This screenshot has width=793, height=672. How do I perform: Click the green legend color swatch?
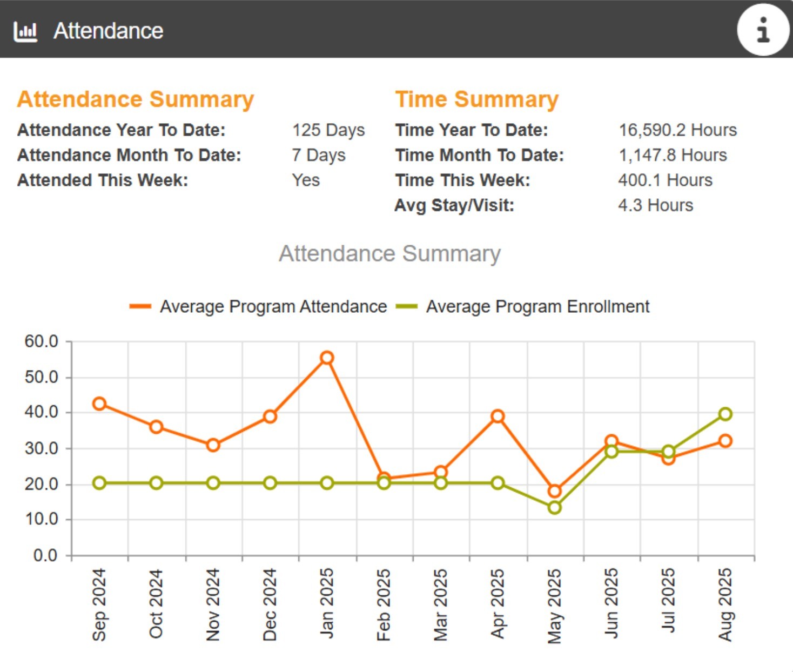tap(407, 306)
